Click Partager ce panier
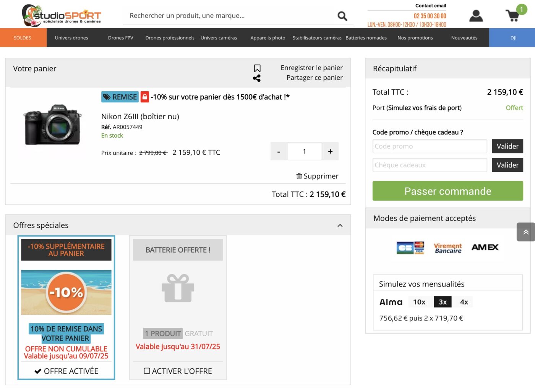535x392 pixels. pyautogui.click(x=315, y=78)
